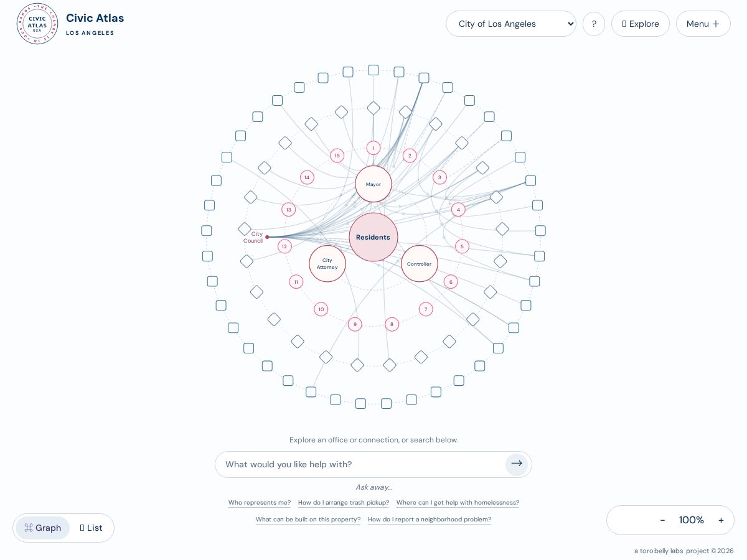Viewport: 747px width, 560px height.
Task: Expand the Menu plus button
Action: tap(703, 24)
